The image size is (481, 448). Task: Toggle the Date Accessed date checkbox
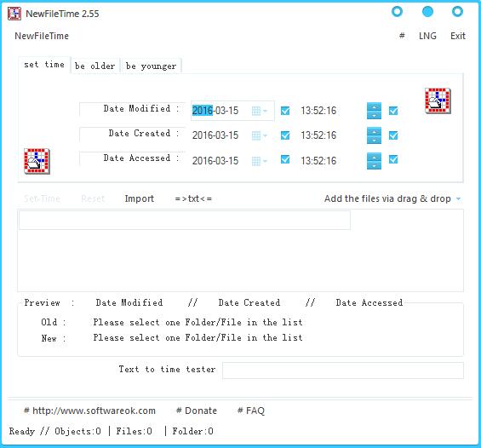pyautogui.click(x=285, y=159)
